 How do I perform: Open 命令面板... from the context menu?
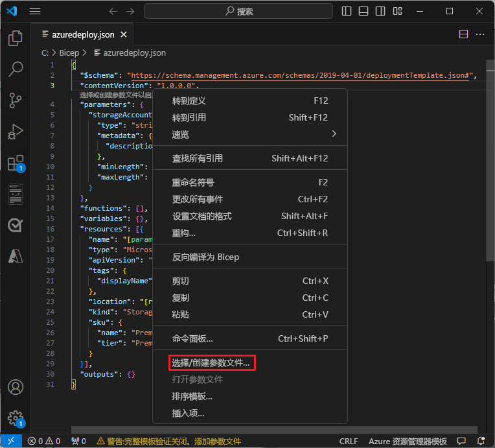[250, 338]
